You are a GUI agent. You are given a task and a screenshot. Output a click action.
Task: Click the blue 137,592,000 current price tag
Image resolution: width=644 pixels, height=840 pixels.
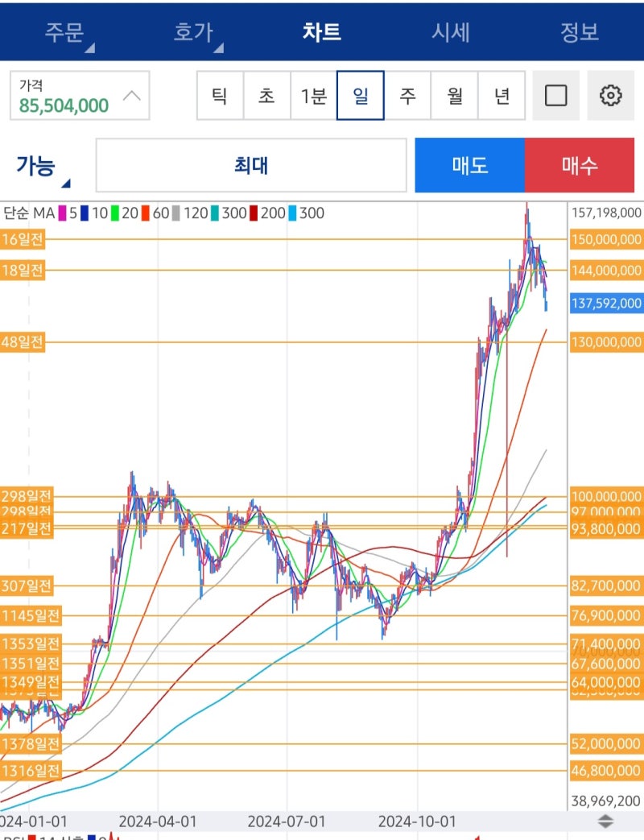point(606,303)
